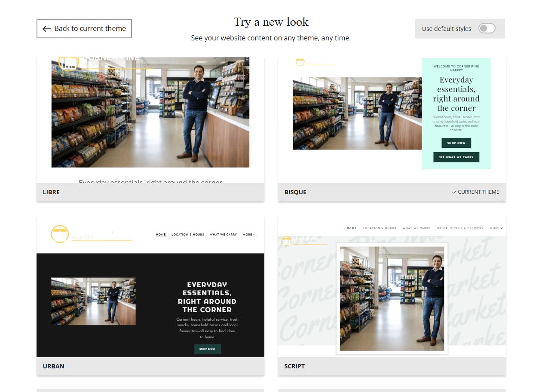Click the LIBRE theme label

click(51, 192)
